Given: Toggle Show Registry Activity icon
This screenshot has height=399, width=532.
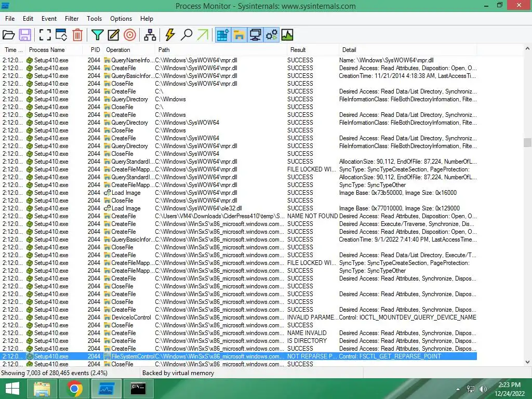Looking at the screenshot, I should tap(223, 35).
